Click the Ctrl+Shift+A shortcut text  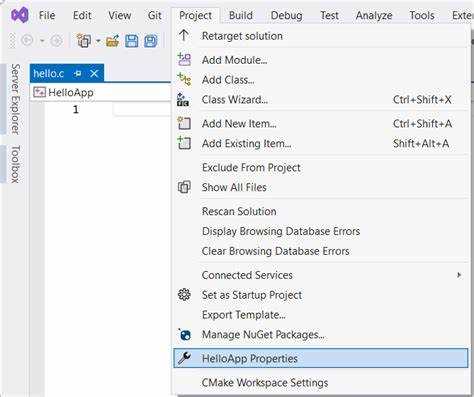422,124
